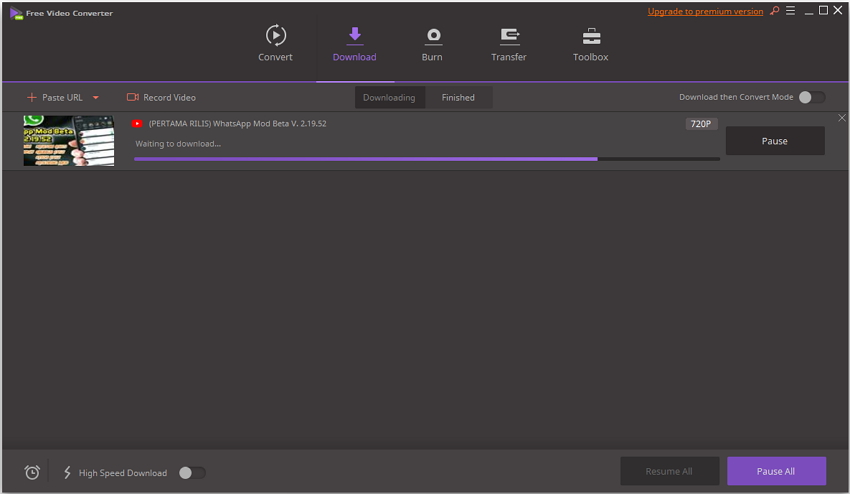Minimize the Free Video Converter window
Viewport: 850px width, 494px height.
(x=809, y=11)
